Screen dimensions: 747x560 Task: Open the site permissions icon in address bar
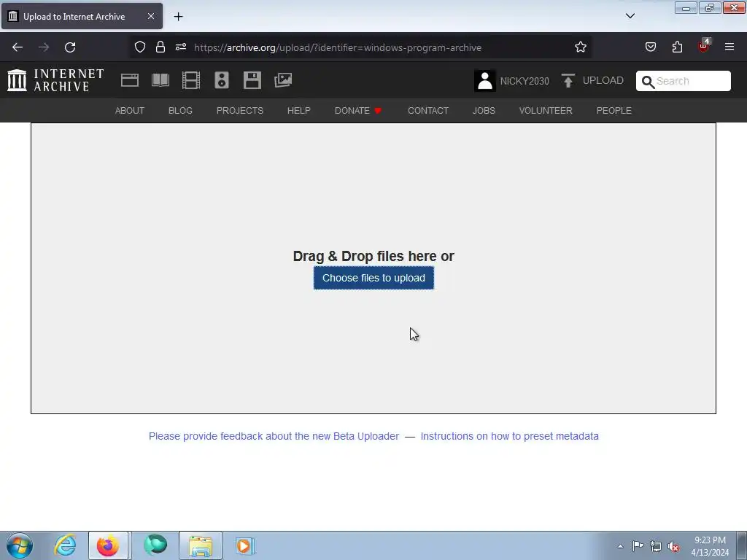tap(181, 47)
